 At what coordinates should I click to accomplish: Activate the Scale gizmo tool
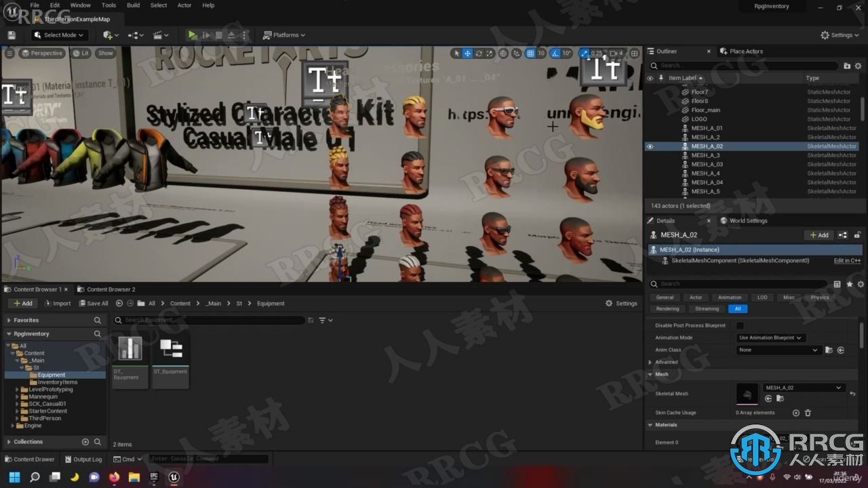(x=490, y=53)
